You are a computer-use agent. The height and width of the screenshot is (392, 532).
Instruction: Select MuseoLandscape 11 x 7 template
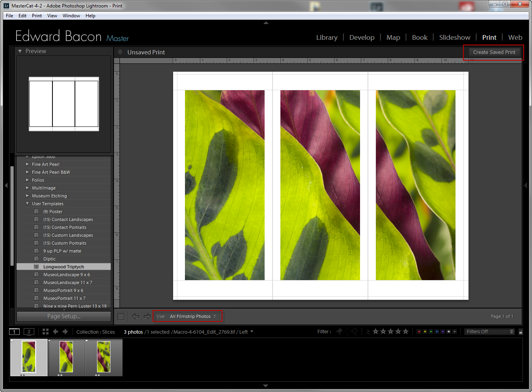(x=67, y=282)
